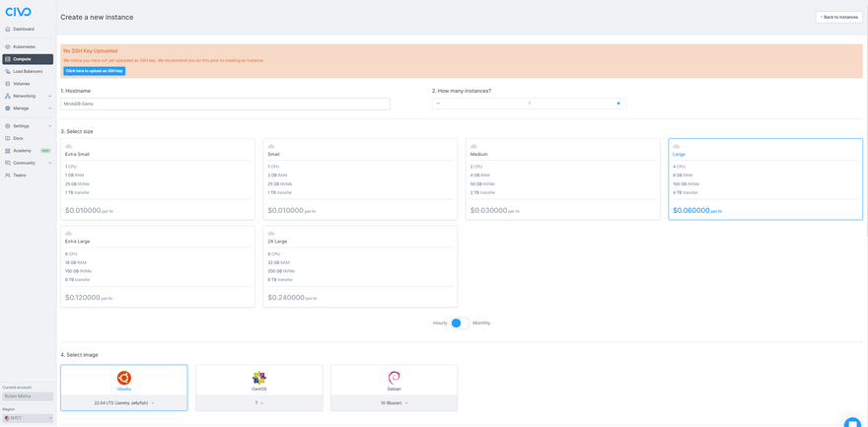Viewport: 868px width, 427px height.
Task: Open the Dashboard page
Action: 23,30
